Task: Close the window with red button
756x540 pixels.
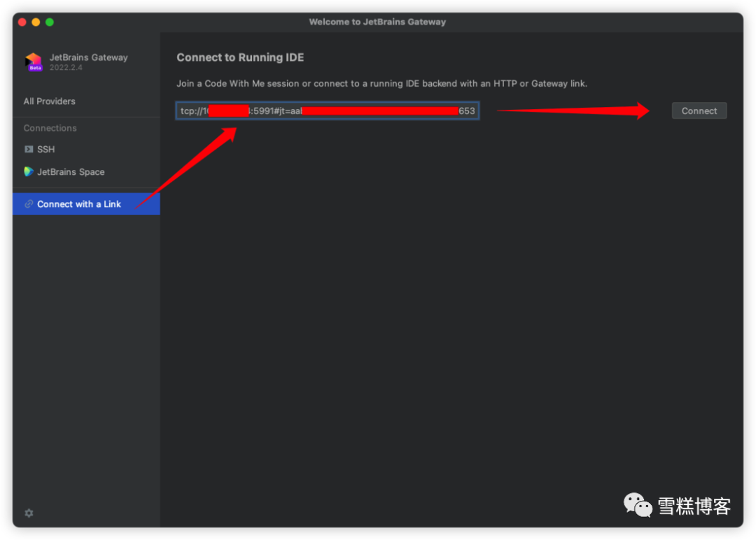Action: click(x=22, y=22)
